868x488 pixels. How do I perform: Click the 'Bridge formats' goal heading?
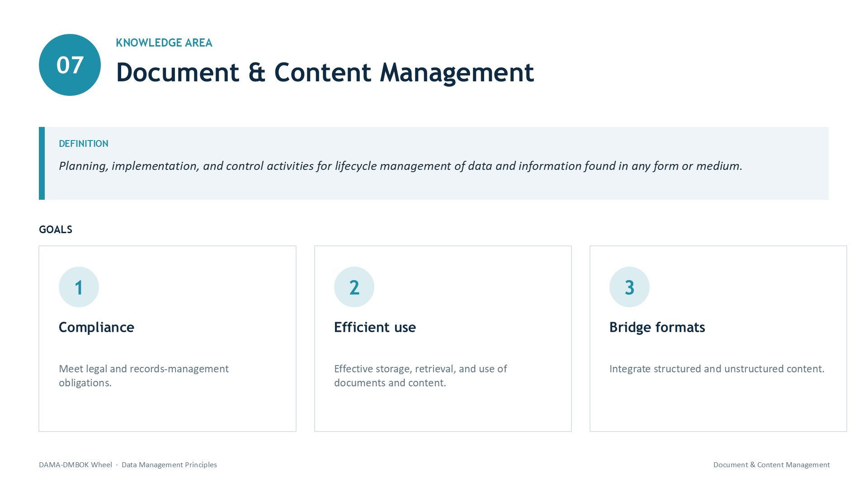pyautogui.click(x=657, y=327)
